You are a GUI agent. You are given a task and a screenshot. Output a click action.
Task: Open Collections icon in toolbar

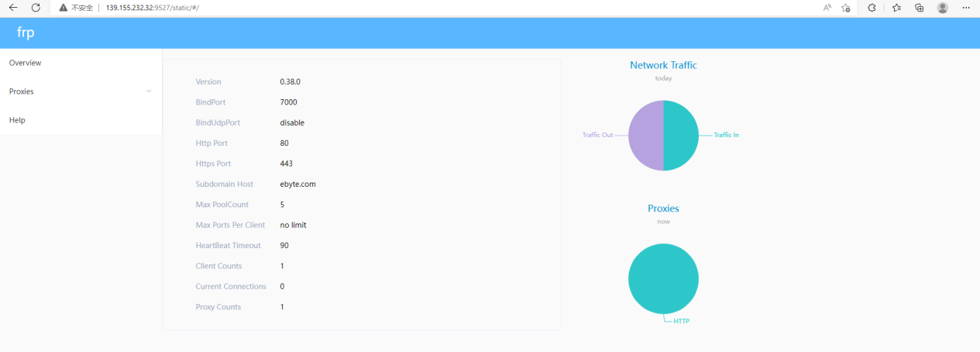click(920, 7)
